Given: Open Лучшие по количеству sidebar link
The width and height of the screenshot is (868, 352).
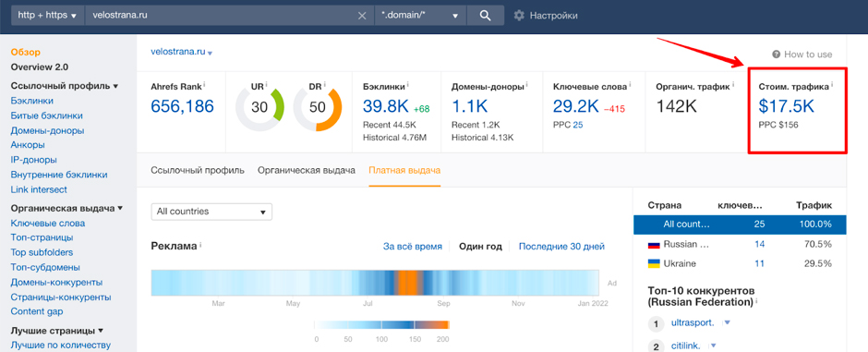Looking at the screenshot, I should (61, 346).
